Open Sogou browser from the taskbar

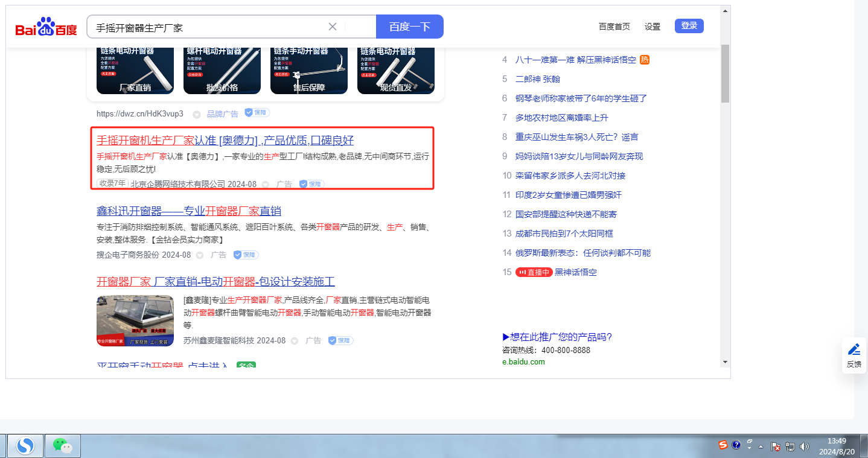pos(25,446)
